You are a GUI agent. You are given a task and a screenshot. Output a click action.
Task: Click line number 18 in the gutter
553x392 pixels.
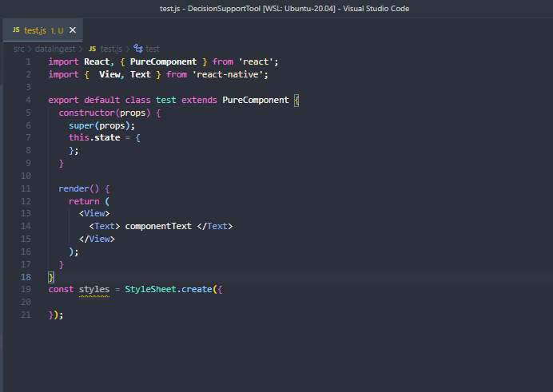[26, 276]
